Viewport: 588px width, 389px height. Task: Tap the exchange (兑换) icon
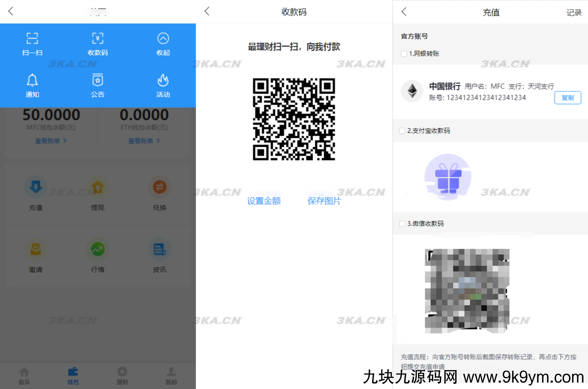pyautogui.click(x=159, y=187)
